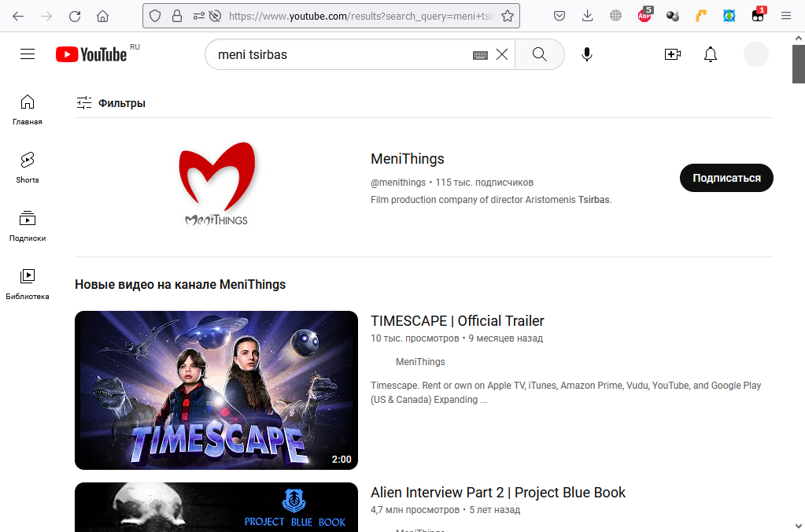
Task: Click the scrollbar down arrow
Action: click(x=799, y=526)
